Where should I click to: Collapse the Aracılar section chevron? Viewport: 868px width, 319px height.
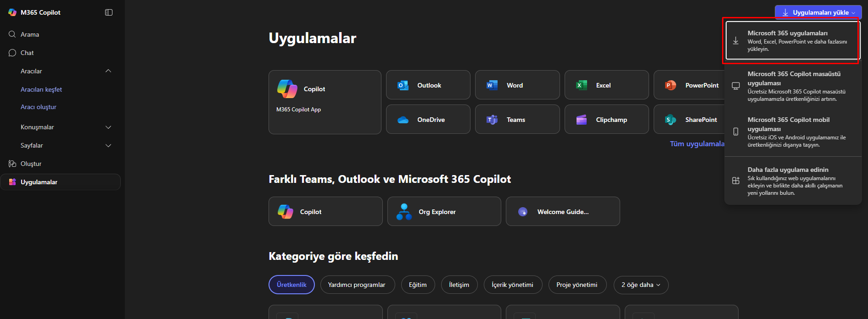click(x=108, y=71)
